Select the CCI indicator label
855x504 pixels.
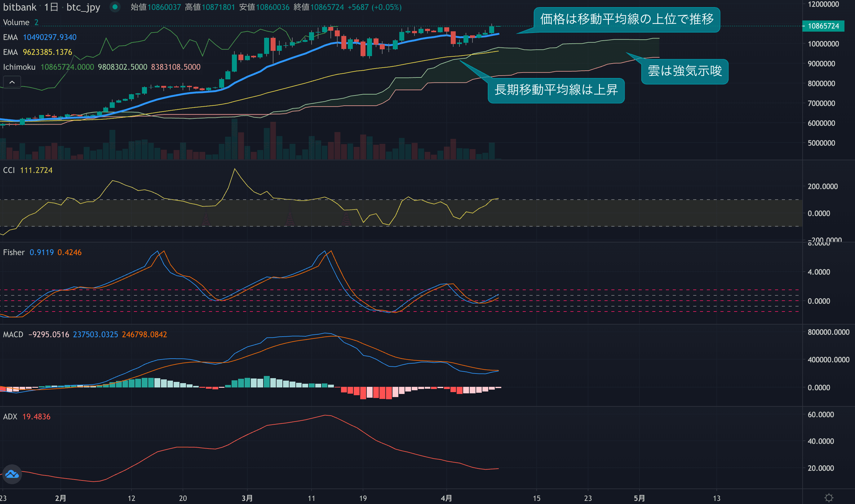point(9,170)
